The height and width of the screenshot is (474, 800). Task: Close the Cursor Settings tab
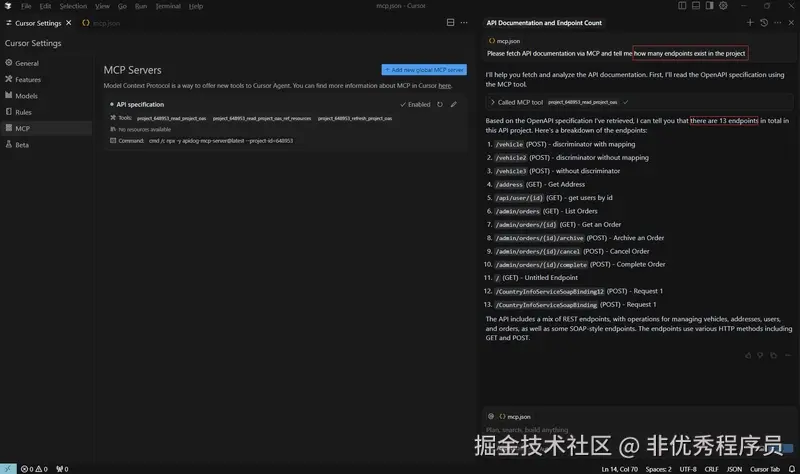(68, 23)
